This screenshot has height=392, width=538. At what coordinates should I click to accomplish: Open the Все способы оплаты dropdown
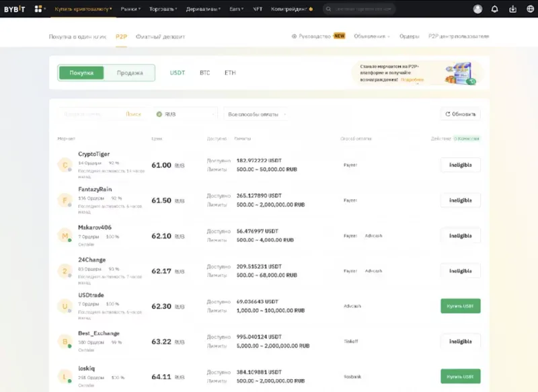click(256, 114)
